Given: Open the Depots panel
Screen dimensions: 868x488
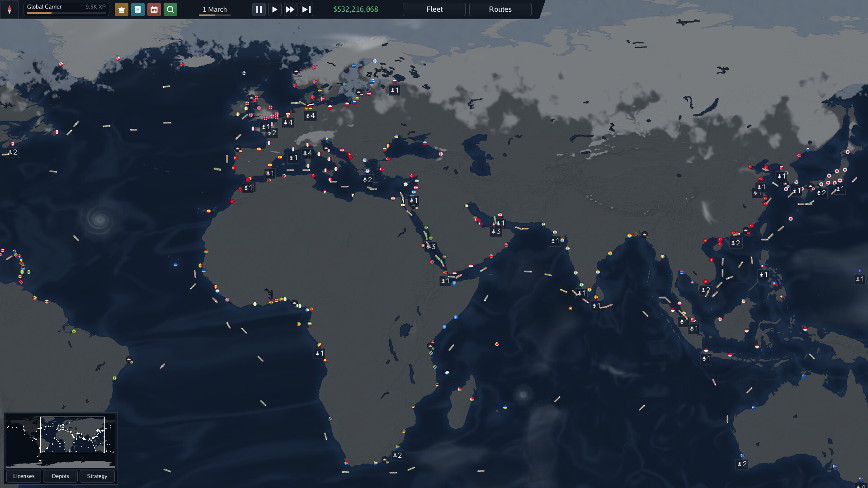Looking at the screenshot, I should (60, 476).
